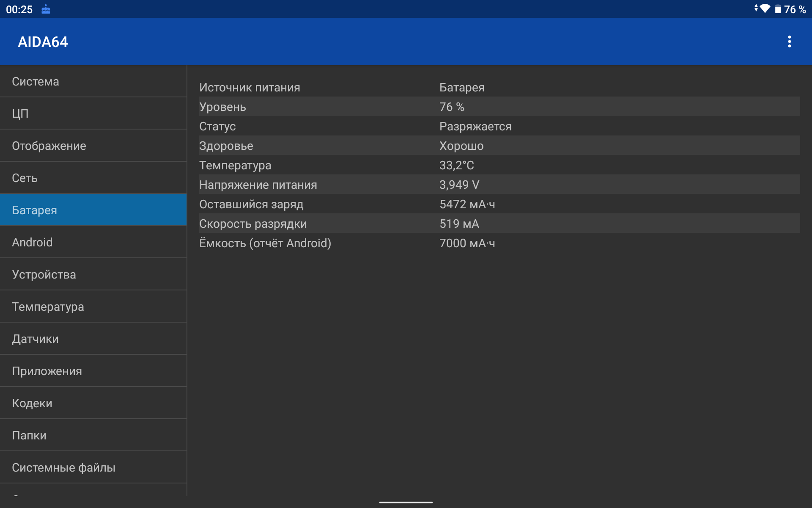
Task: Tap the 7000 мА·ч capacity value
Action: coord(467,243)
